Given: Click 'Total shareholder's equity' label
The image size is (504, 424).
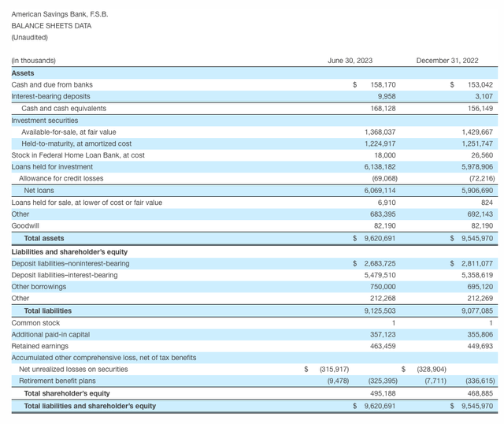Looking at the screenshot, I should pyautogui.click(x=67, y=393).
